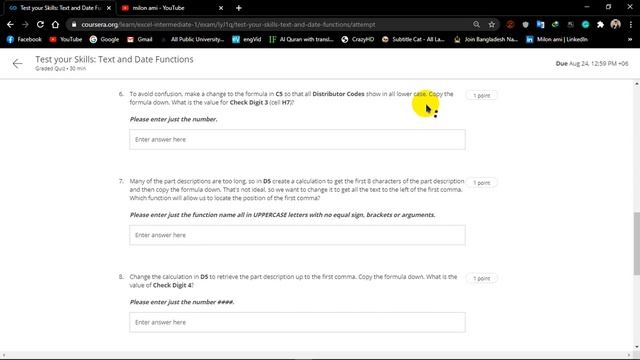Open Join Bangladesh Na... bookmark
Screen dimensions: 640x360
(486, 39)
